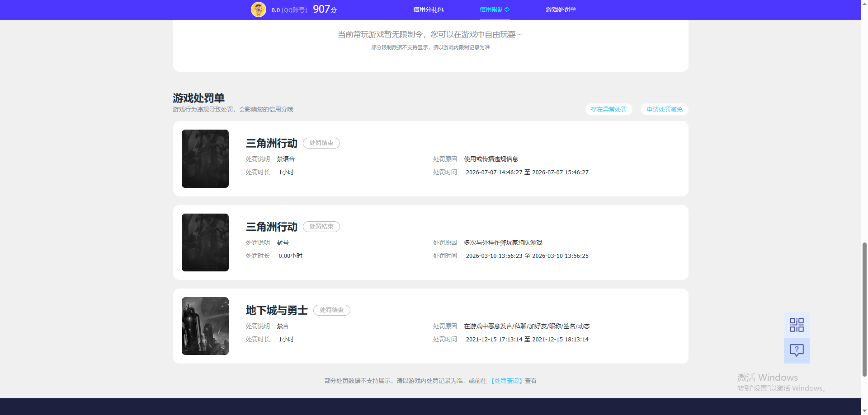The width and height of the screenshot is (868, 415).
Task: Click penalty time starting 2026-07-07 14:46:27
Action: pos(527,173)
